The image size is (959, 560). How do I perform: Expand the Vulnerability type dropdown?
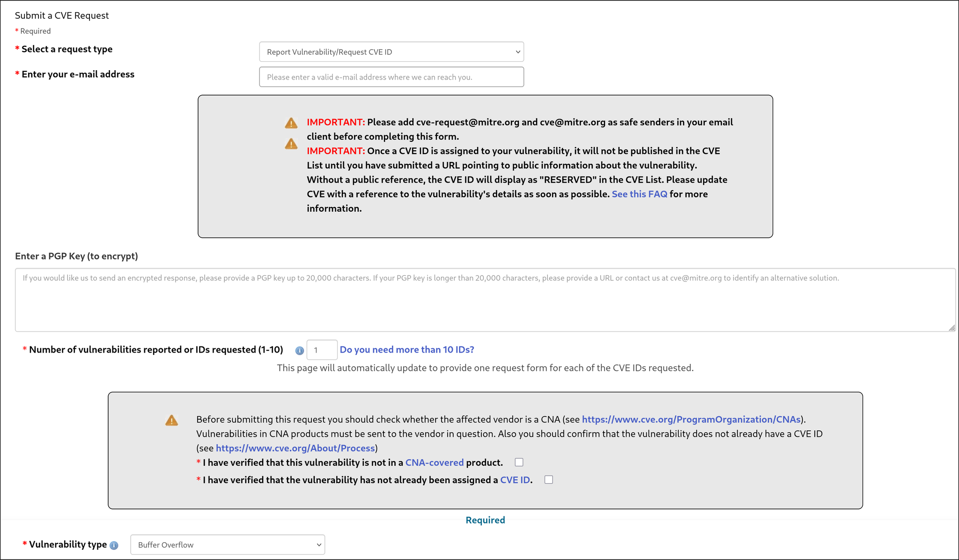[x=228, y=545]
